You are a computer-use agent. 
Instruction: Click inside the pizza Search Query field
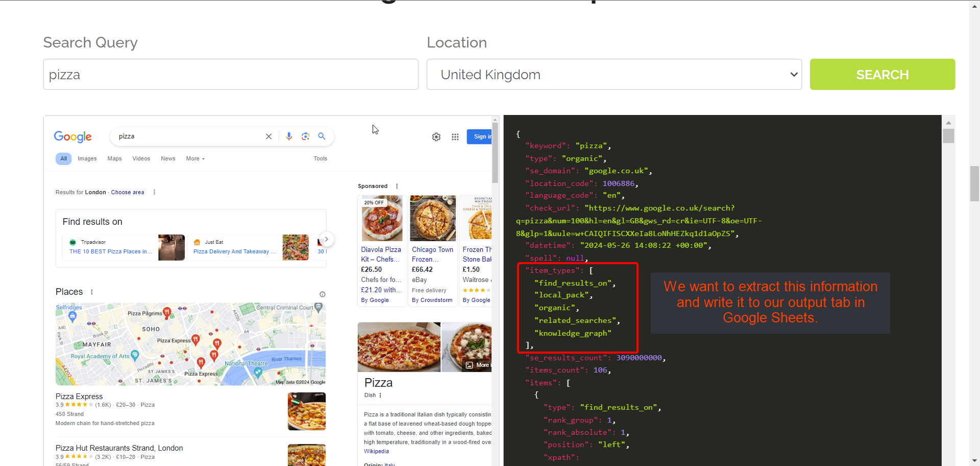231,74
